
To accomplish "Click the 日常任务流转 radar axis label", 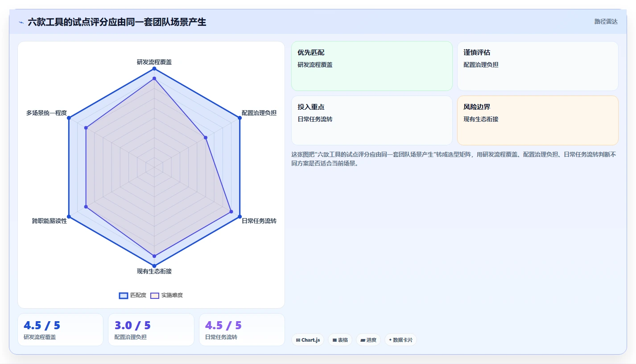I will click(x=259, y=221).
